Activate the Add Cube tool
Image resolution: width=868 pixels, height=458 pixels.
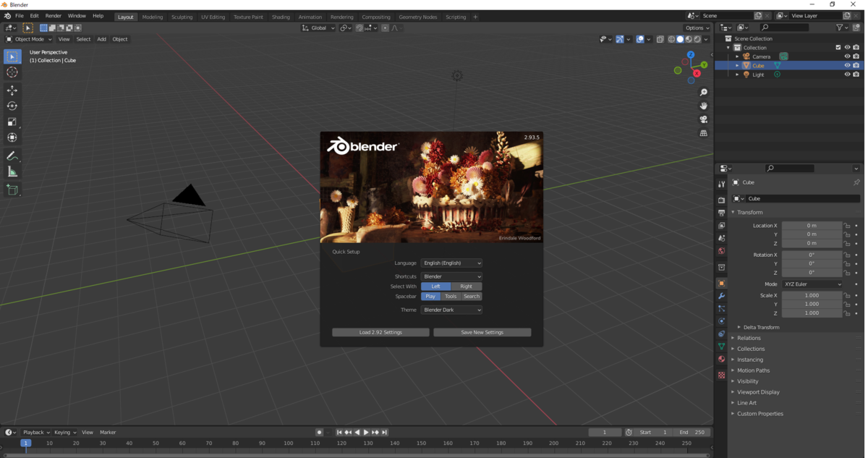[x=12, y=190]
